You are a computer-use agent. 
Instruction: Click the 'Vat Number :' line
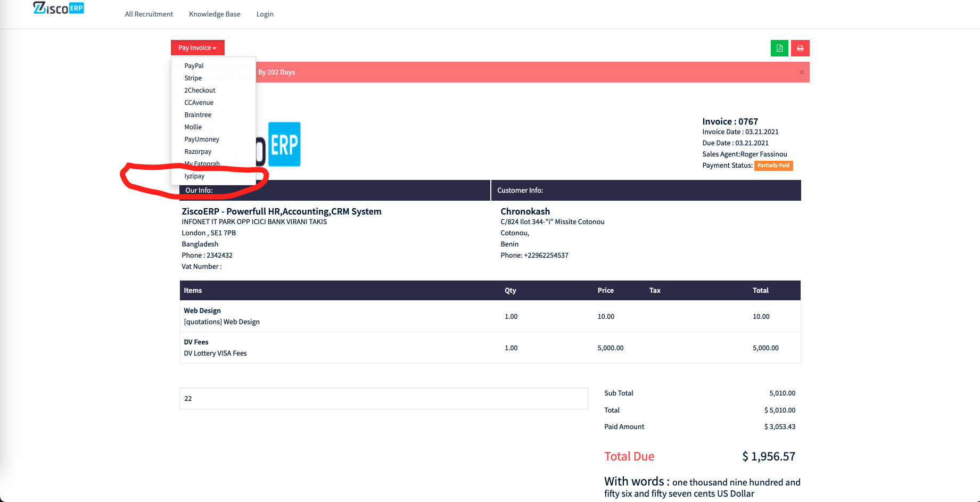[x=202, y=266]
